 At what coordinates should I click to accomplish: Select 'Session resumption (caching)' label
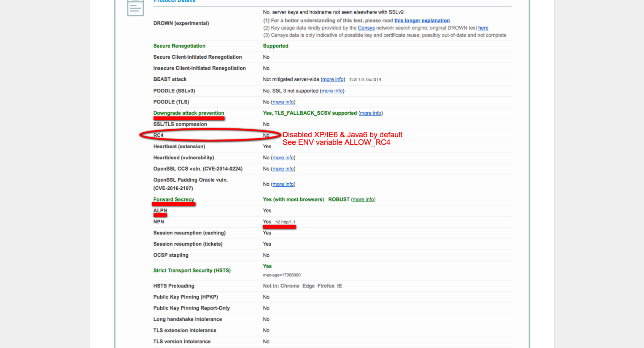189,233
